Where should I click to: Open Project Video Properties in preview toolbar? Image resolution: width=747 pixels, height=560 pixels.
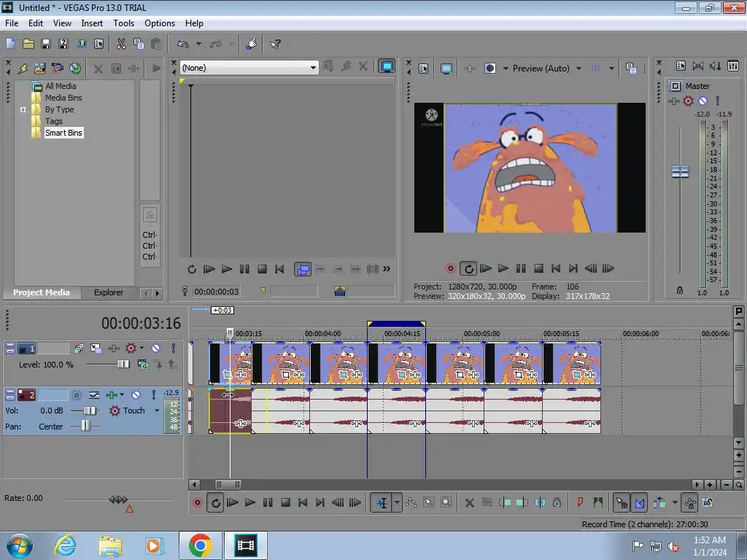[424, 69]
